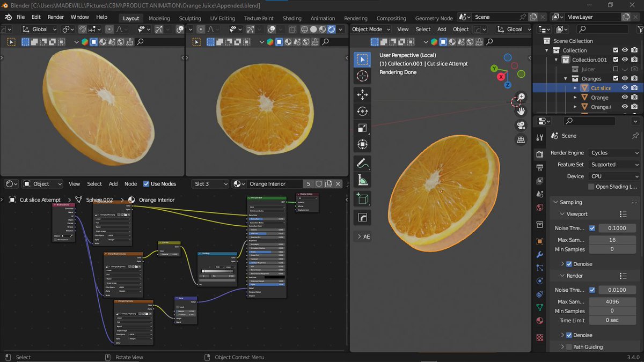This screenshot has width=644, height=362.
Task: Click the red X axis gizmo ball
Action: (x=502, y=77)
